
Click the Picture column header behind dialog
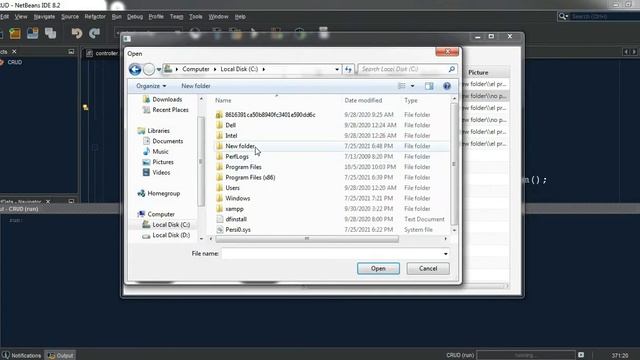478,72
